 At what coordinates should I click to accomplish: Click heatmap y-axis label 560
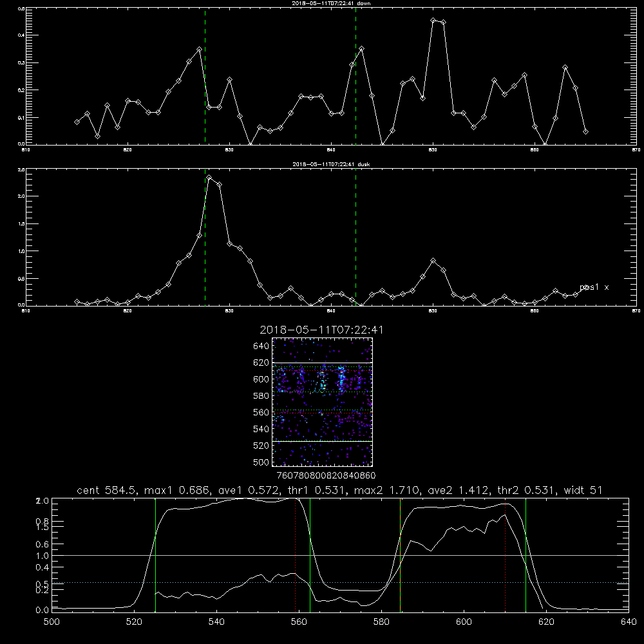click(x=261, y=412)
